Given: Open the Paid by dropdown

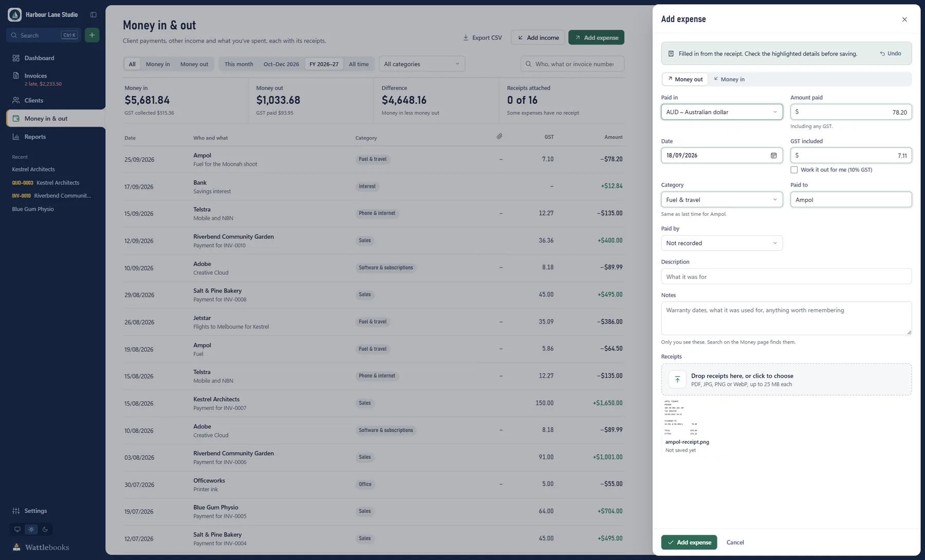Looking at the screenshot, I should pyautogui.click(x=721, y=243).
